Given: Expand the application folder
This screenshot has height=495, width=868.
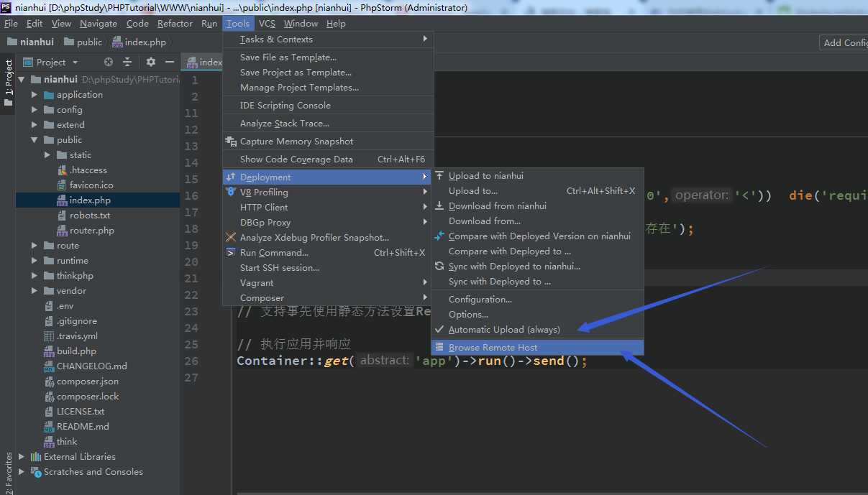Looking at the screenshot, I should 35,95.
